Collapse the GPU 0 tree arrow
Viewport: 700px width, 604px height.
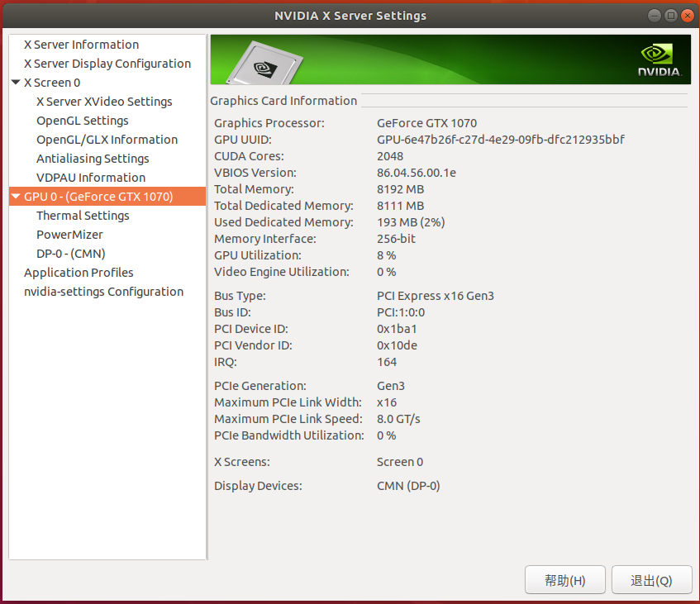click(16, 197)
